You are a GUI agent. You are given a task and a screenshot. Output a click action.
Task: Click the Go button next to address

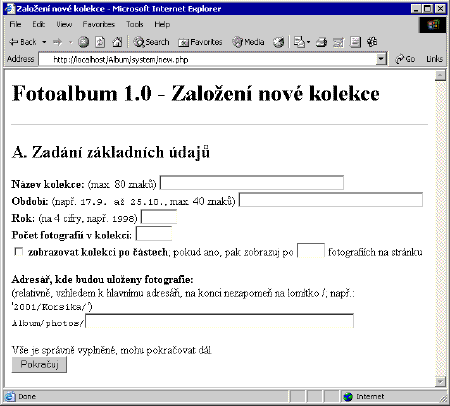(405, 59)
